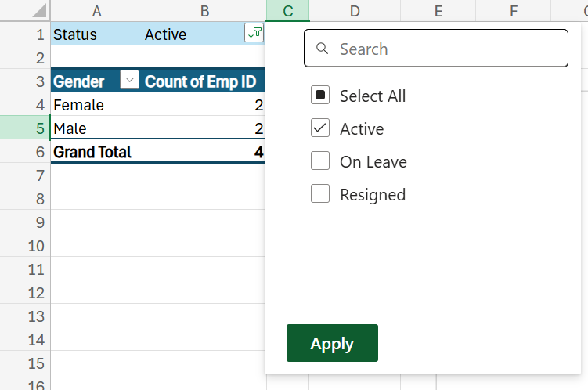Select column A header

coord(96,11)
